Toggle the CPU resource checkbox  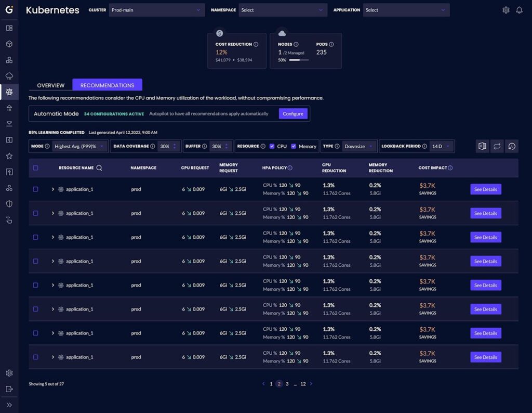tap(271, 146)
